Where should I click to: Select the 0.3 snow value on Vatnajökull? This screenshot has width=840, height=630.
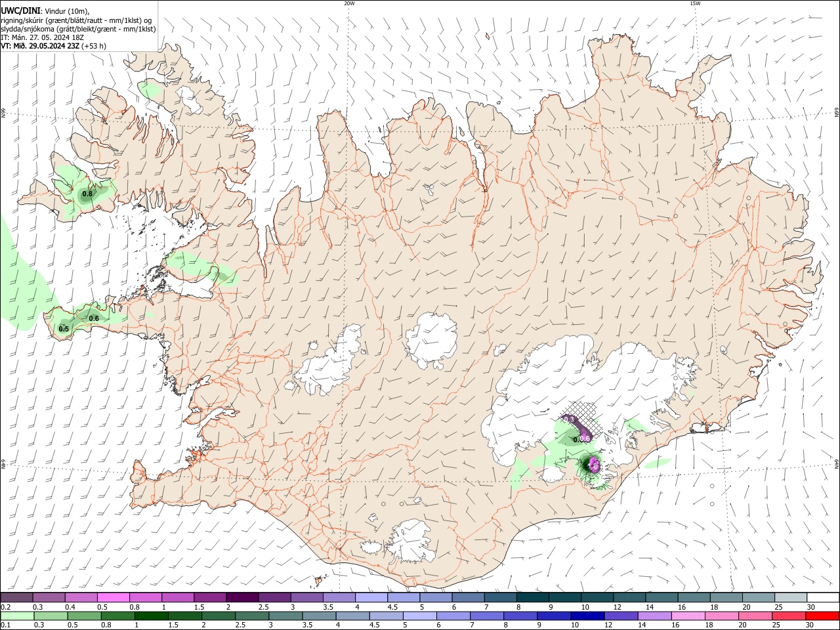click(x=569, y=419)
